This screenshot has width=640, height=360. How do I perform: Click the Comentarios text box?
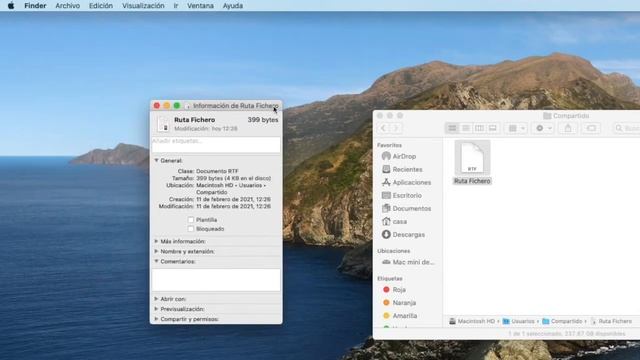point(216,280)
